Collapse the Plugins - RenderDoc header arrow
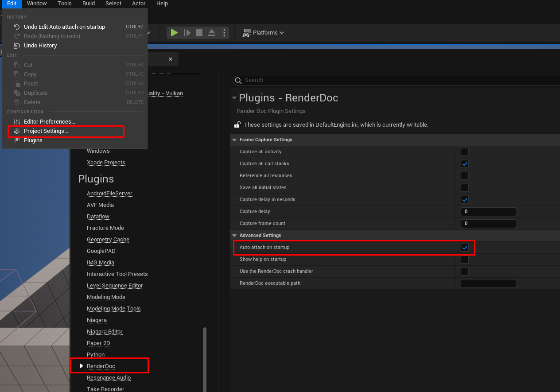 (234, 98)
